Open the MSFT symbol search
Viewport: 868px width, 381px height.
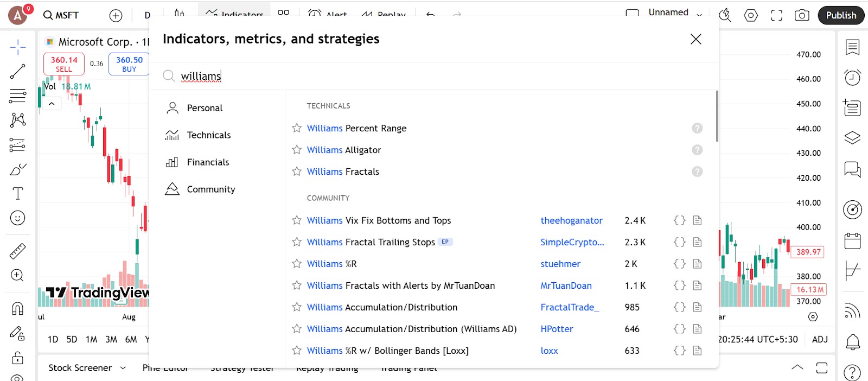click(61, 15)
